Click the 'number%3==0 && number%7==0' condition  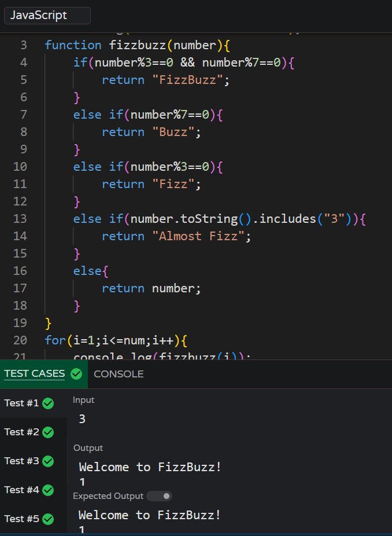click(x=188, y=63)
